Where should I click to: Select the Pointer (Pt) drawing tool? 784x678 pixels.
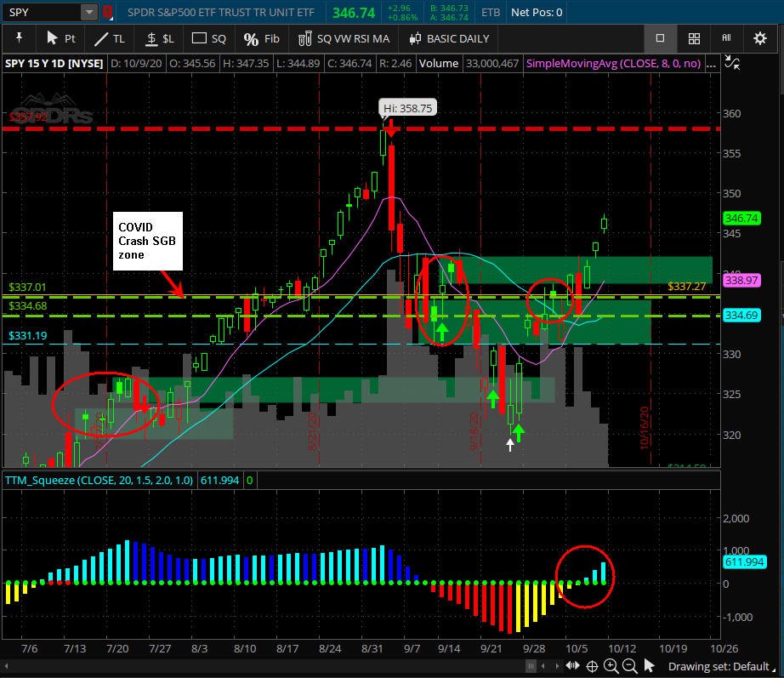point(61,38)
